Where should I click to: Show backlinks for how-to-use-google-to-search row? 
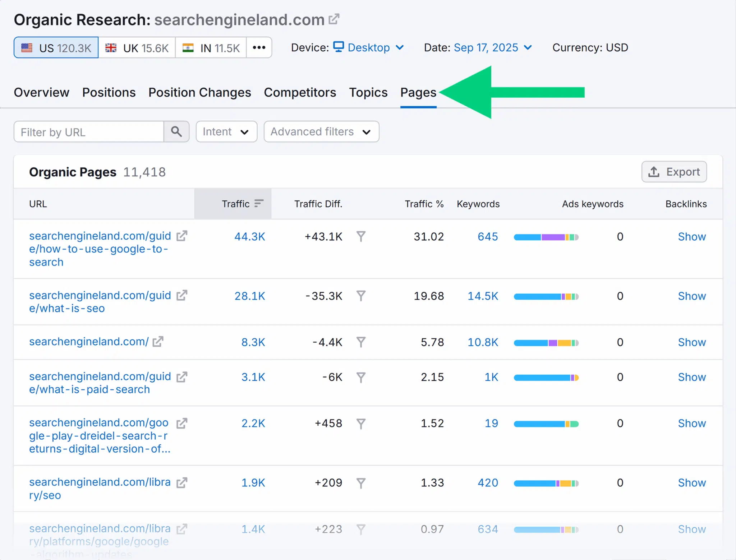pos(692,236)
